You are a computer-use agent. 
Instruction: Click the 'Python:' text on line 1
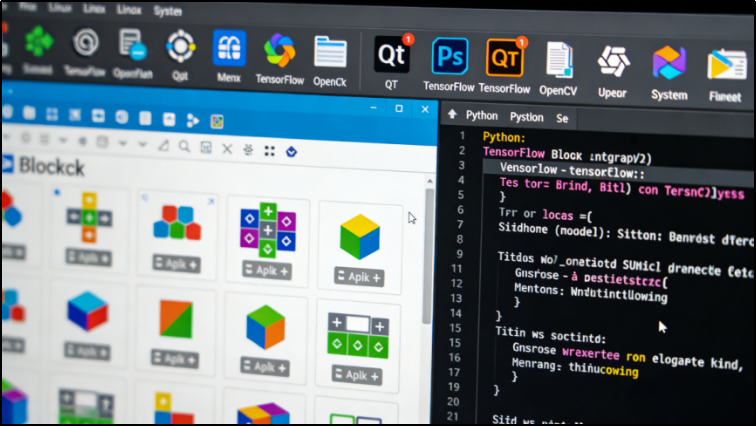(x=504, y=137)
